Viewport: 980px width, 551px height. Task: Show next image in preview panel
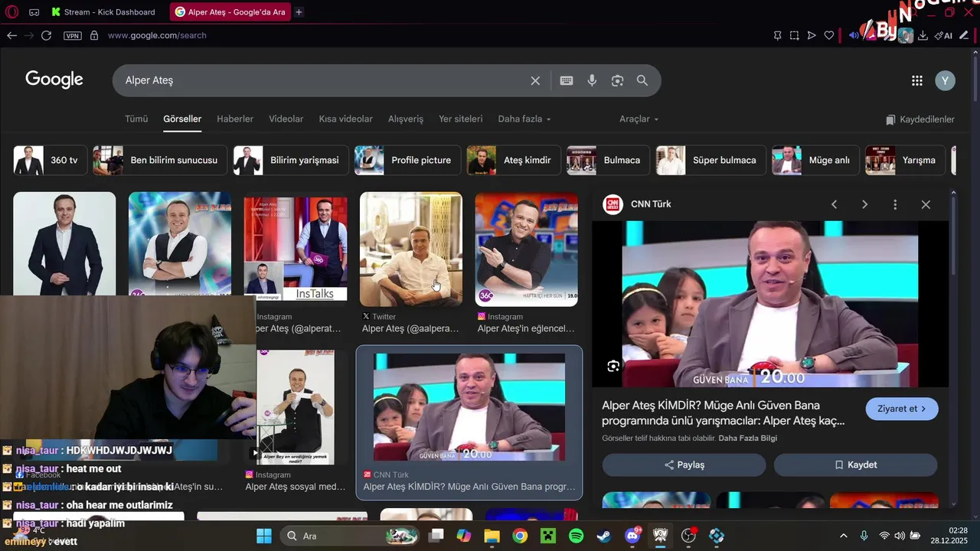pos(864,204)
